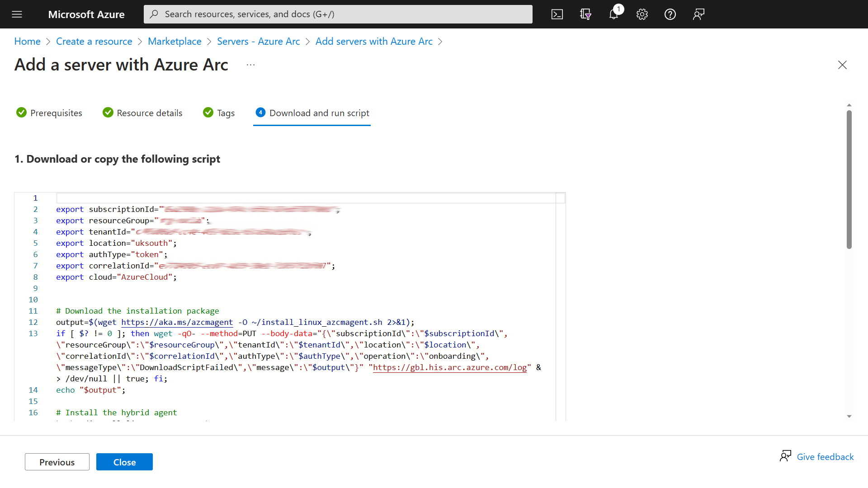Image resolution: width=868 pixels, height=488 pixels.
Task: Click the Notifications bell icon
Action: (x=613, y=14)
